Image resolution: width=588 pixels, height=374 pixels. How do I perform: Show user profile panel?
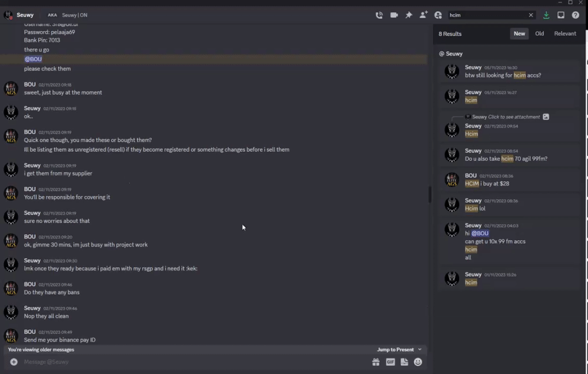pos(438,15)
